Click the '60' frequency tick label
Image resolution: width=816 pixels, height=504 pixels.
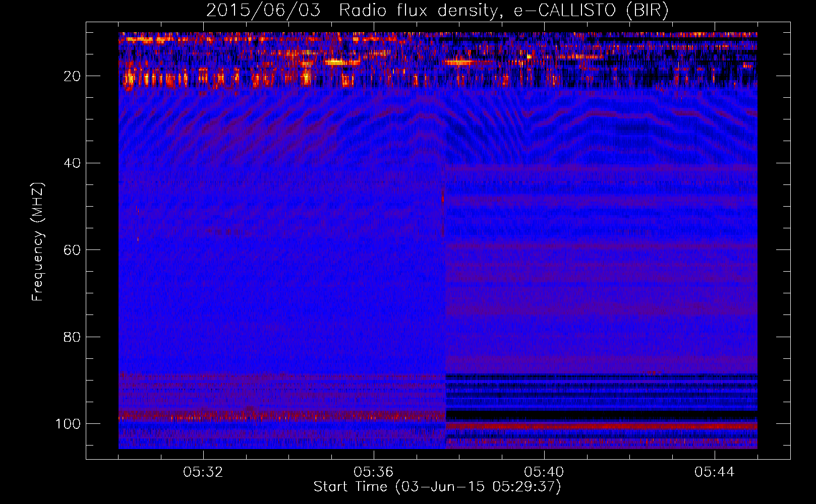pyautogui.click(x=72, y=250)
